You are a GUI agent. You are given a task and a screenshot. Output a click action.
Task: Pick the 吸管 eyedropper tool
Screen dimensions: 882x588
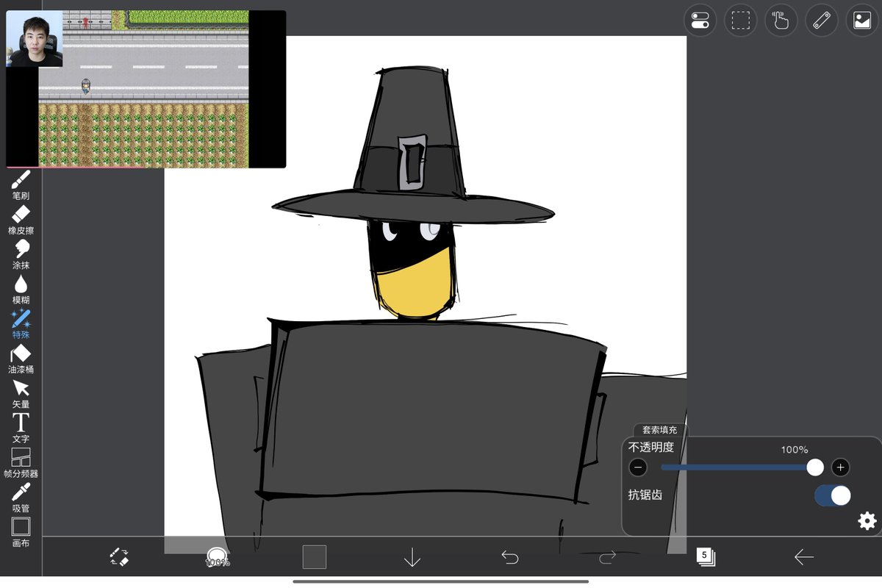point(21,498)
